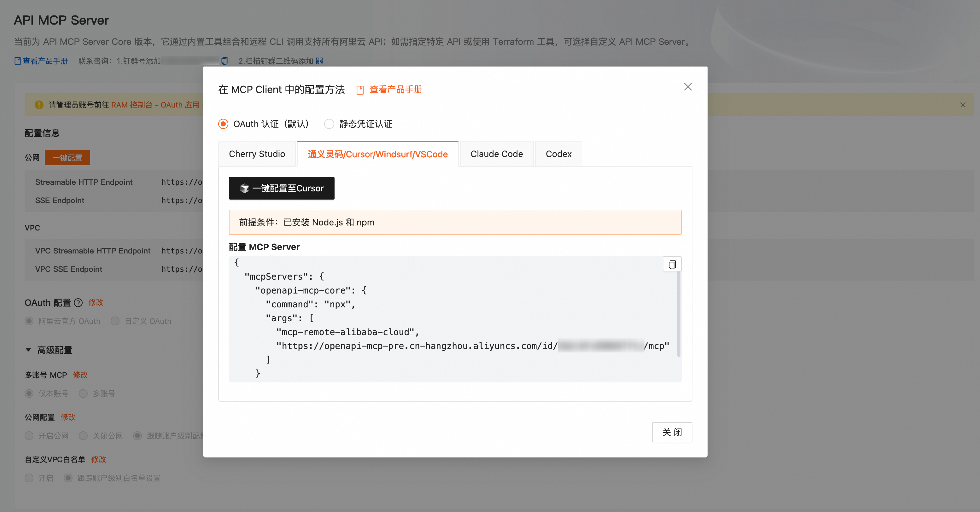Select 多账号 radio button

point(83,393)
